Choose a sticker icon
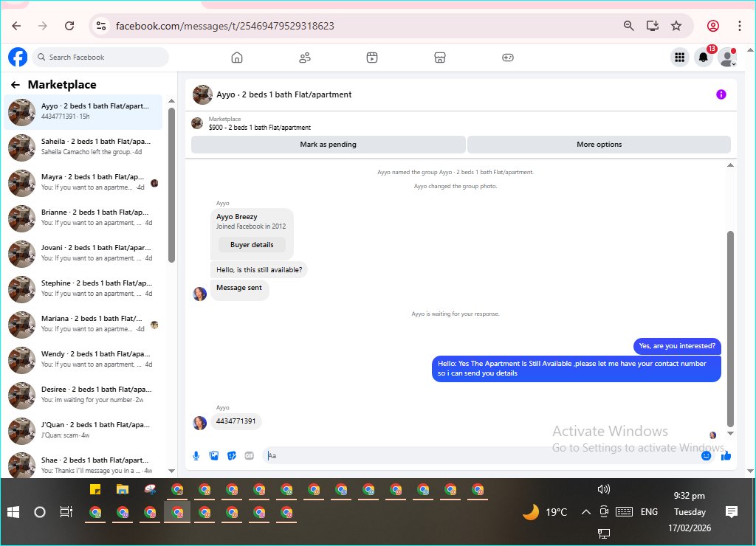 [x=232, y=455]
